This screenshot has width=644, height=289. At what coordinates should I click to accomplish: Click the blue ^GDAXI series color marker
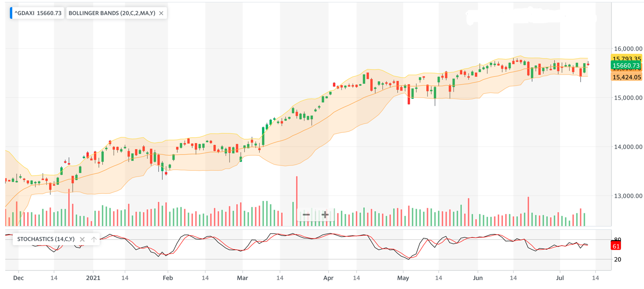pyautogui.click(x=11, y=13)
